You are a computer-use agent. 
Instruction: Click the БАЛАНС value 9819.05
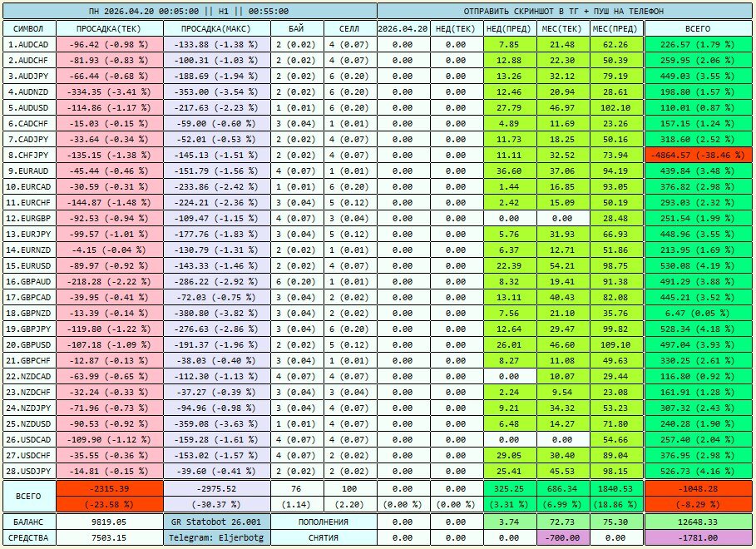click(109, 522)
